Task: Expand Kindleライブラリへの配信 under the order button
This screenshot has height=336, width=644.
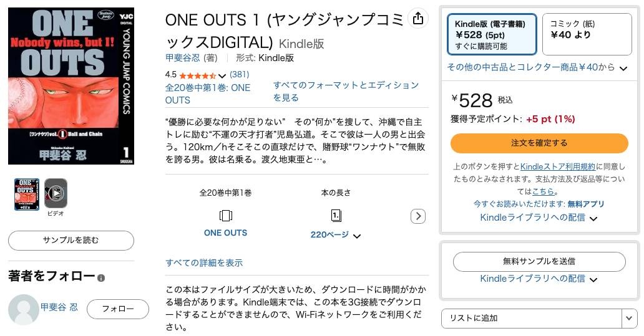Action: coord(593,218)
